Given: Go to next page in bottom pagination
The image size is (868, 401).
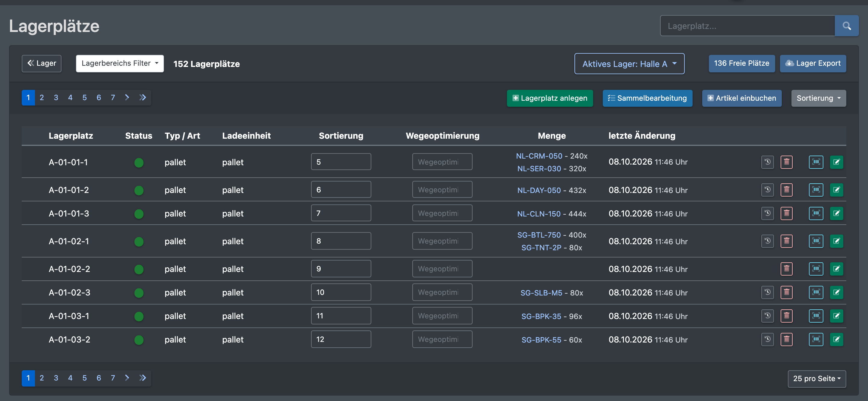Looking at the screenshot, I should [127, 378].
